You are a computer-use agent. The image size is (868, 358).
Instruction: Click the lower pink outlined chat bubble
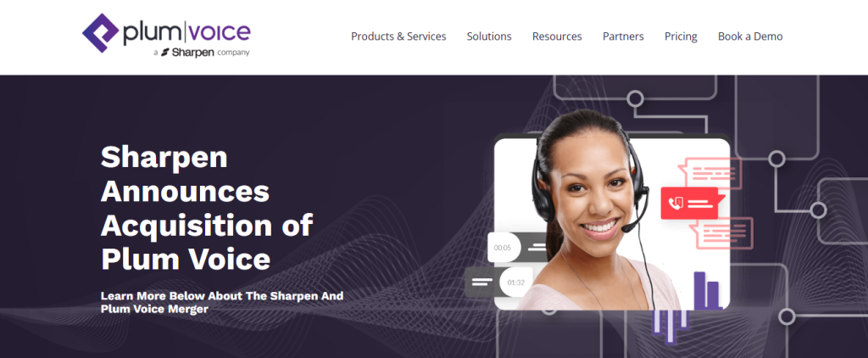click(721, 233)
